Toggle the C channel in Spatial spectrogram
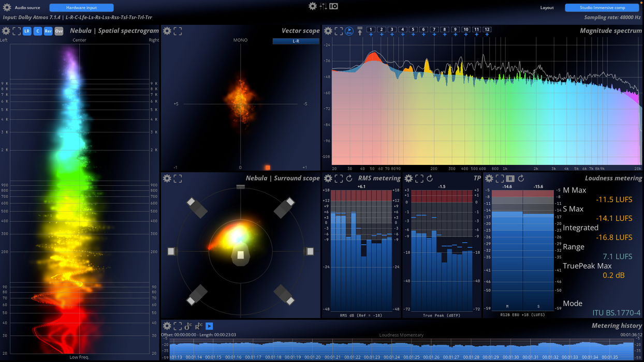Screen dimensions: 644x362 tap(37, 31)
